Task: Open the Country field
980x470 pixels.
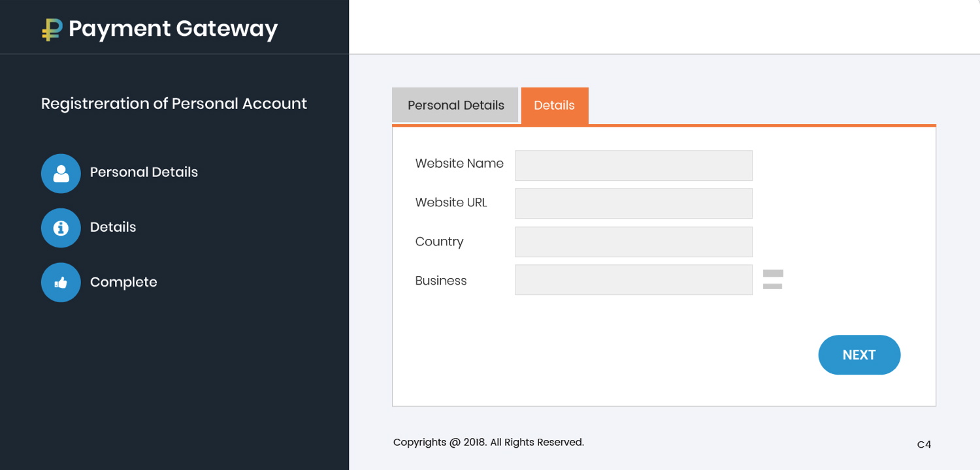Action: tap(633, 242)
